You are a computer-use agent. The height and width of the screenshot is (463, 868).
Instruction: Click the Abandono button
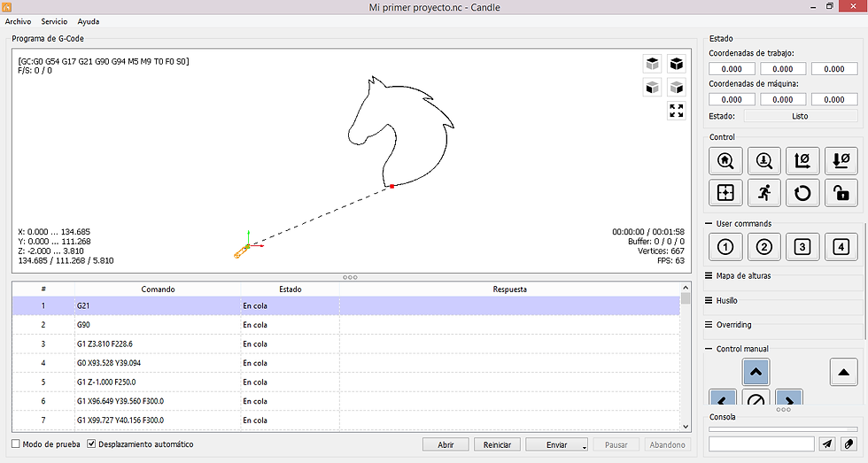(x=667, y=444)
